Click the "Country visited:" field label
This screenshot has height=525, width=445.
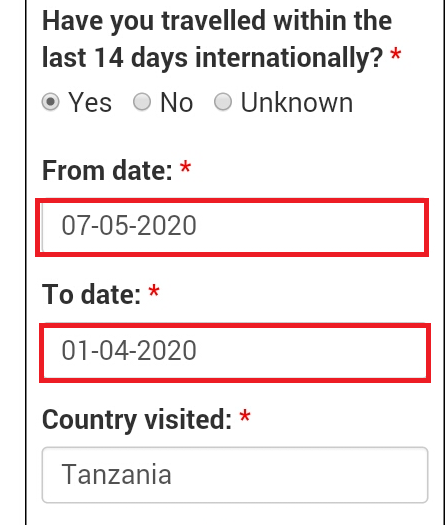[137, 420]
